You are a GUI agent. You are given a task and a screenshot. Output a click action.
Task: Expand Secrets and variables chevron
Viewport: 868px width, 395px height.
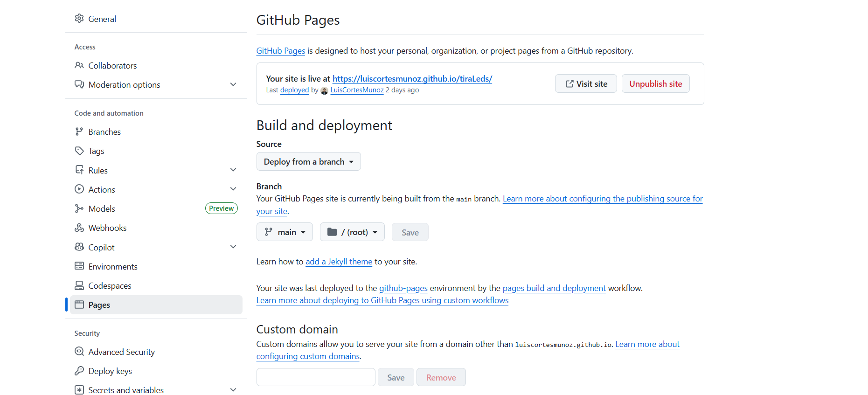(233, 390)
